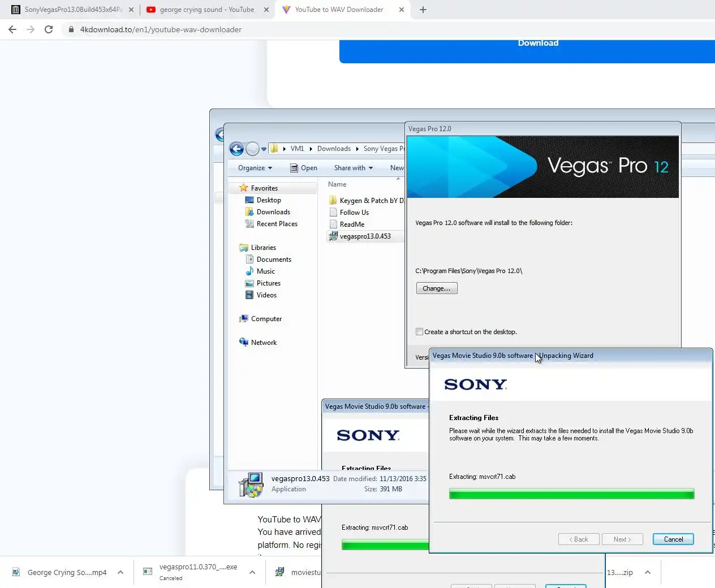Click Explorer back navigation button
Screen dimensions: 715x588
236,149
